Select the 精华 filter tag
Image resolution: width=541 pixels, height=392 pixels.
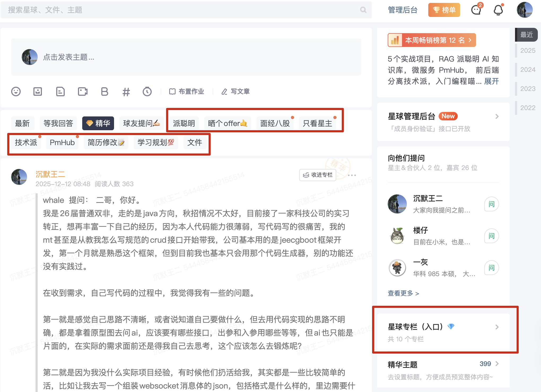point(98,123)
